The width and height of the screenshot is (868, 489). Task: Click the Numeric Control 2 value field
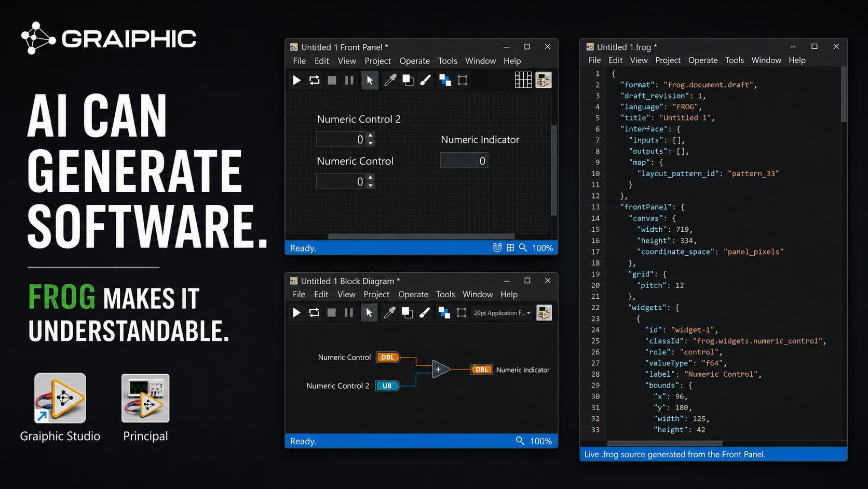click(341, 139)
